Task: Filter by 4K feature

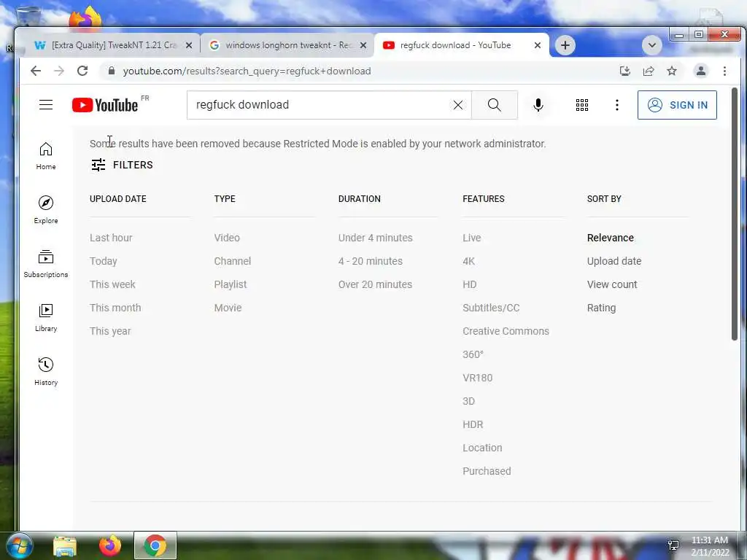Action: (469, 261)
